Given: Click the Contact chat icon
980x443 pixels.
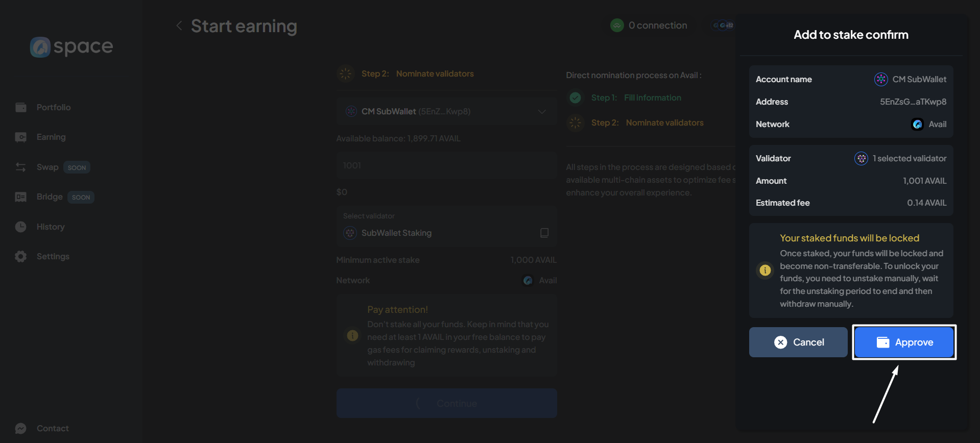Looking at the screenshot, I should 20,428.
